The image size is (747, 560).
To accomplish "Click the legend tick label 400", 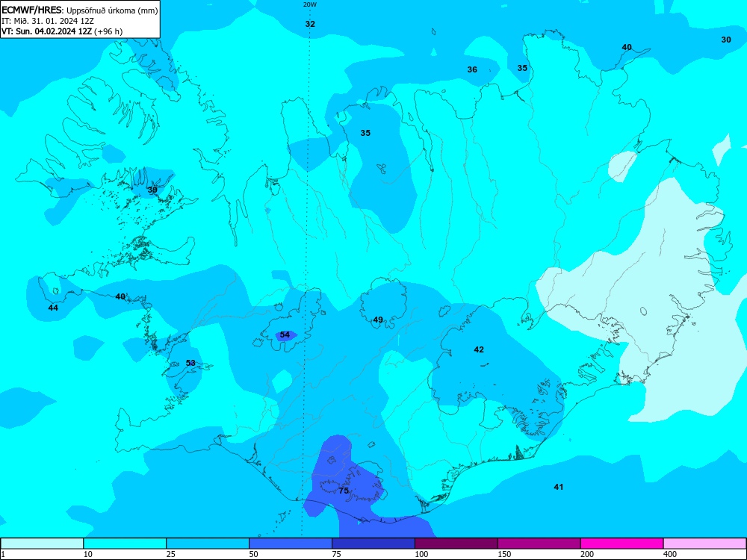I will (670, 554).
